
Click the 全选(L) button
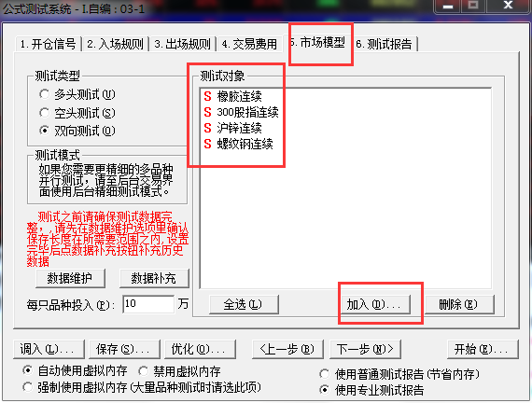pos(244,304)
